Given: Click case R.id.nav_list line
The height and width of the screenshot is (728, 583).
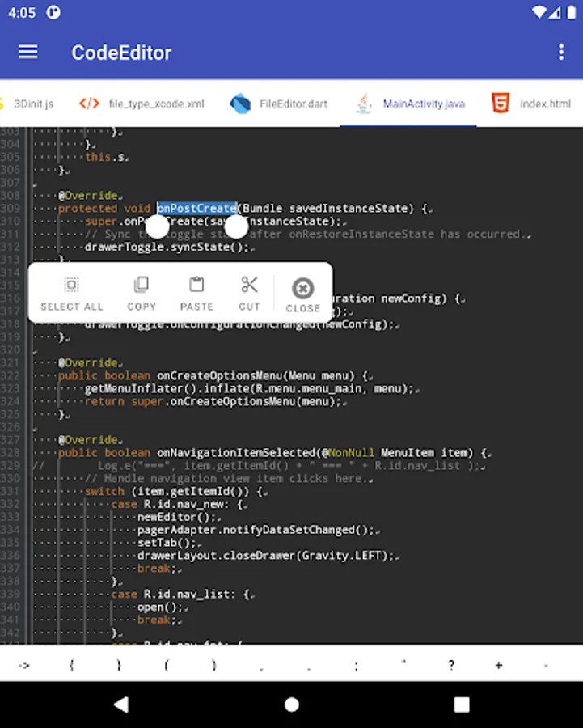Looking at the screenshot, I should pos(180,594).
